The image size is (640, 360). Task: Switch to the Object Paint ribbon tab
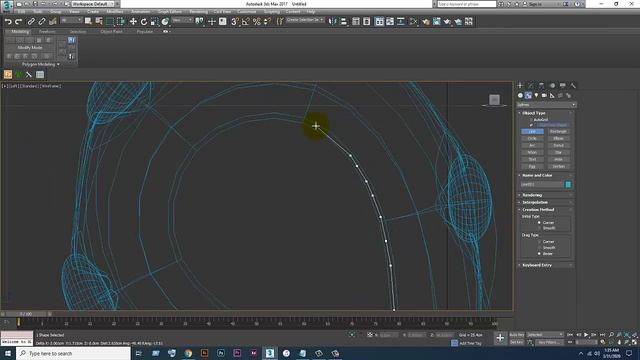point(111,31)
